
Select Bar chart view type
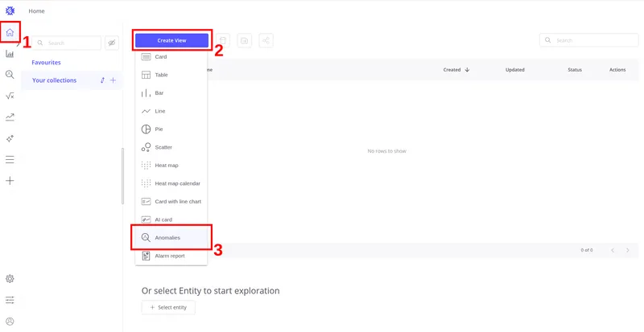pos(171,93)
